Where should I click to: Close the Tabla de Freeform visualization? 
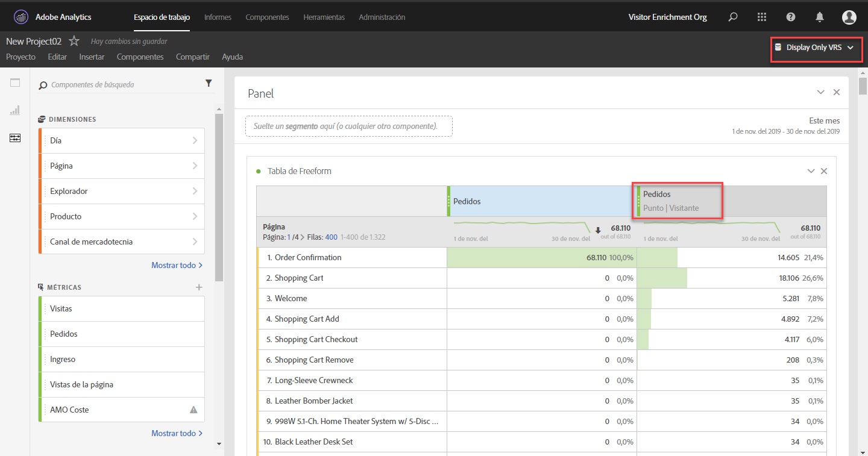click(x=824, y=171)
